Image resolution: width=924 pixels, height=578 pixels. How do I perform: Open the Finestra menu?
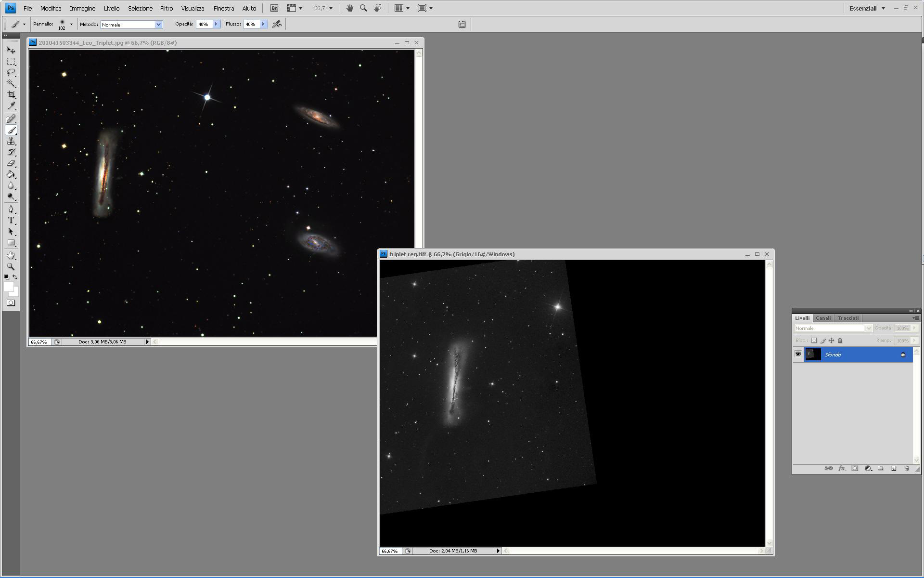coord(224,8)
